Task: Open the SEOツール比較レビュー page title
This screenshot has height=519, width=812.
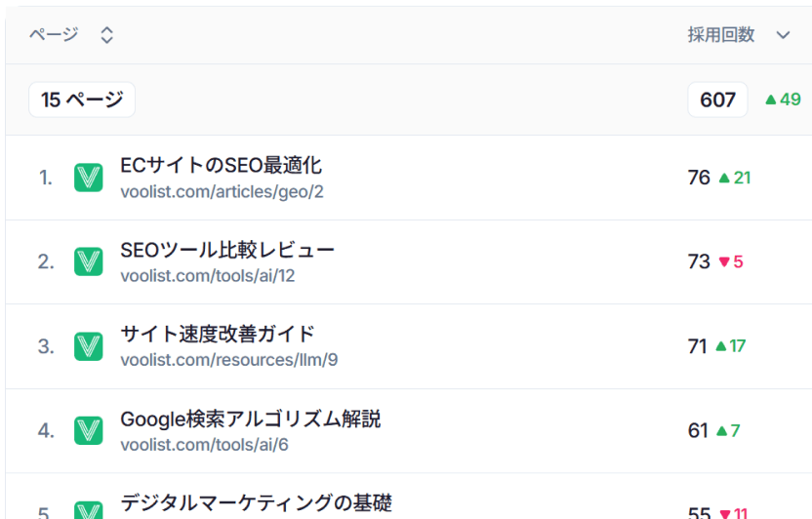Action: (x=227, y=250)
